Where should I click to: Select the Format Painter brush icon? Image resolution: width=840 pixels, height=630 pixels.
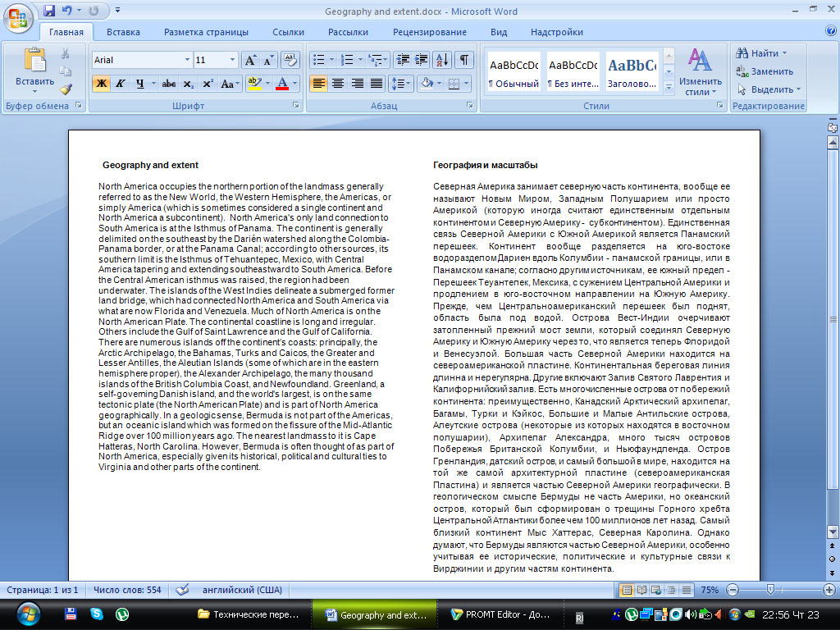[66, 89]
